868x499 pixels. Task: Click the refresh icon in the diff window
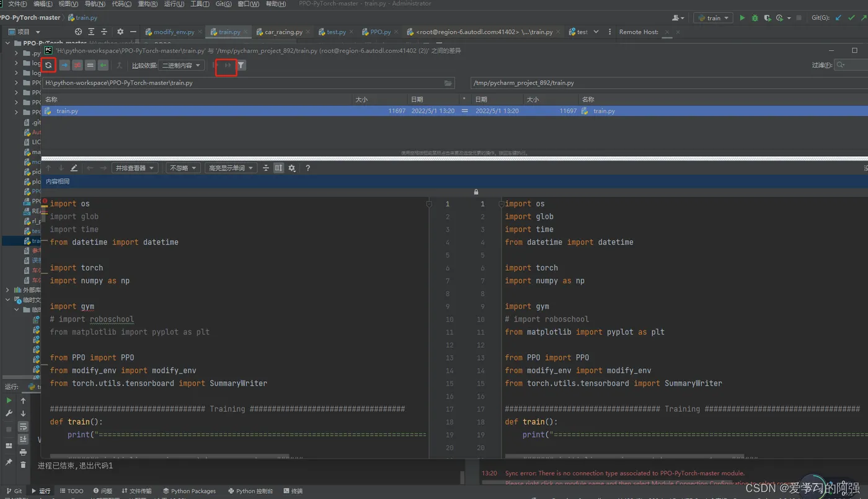(48, 65)
